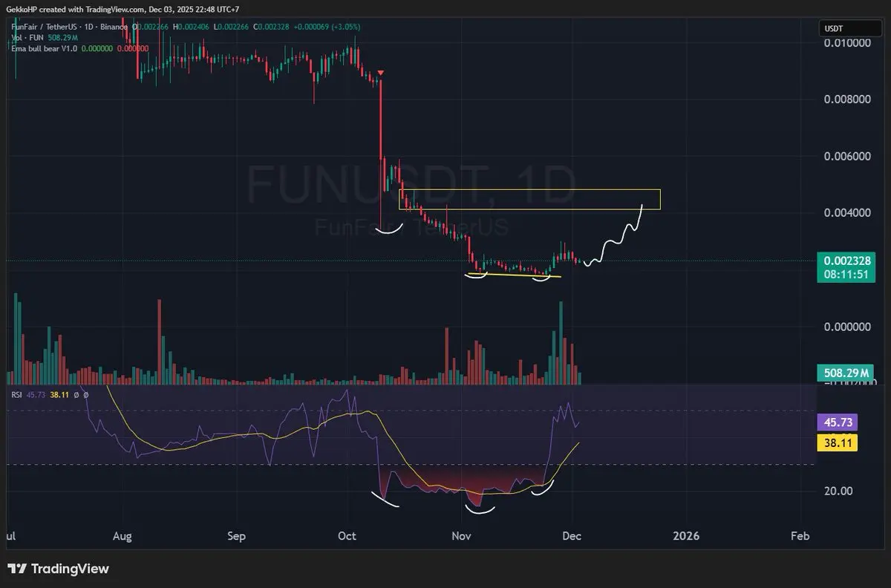
Task: Click the 2026 label on the time axis
Action: (685, 536)
